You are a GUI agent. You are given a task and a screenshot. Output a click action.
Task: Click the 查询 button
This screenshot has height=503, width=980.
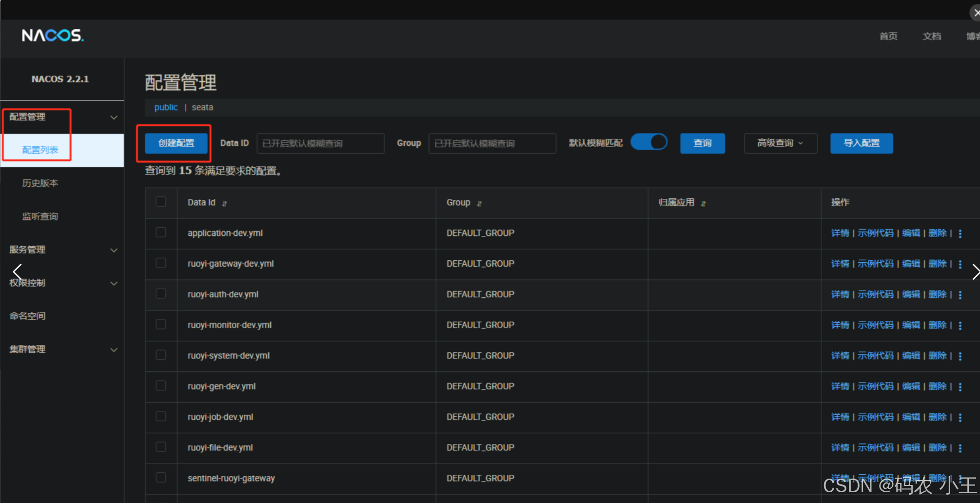[x=703, y=143]
